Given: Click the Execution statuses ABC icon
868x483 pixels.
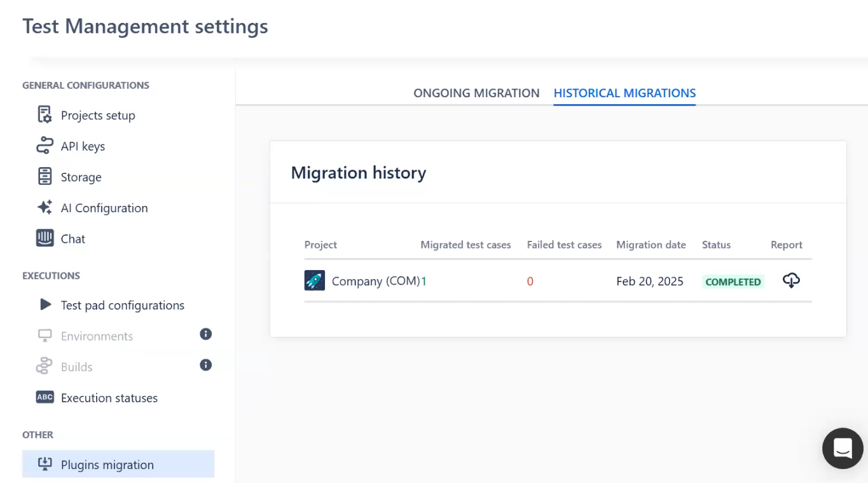Looking at the screenshot, I should coord(45,397).
